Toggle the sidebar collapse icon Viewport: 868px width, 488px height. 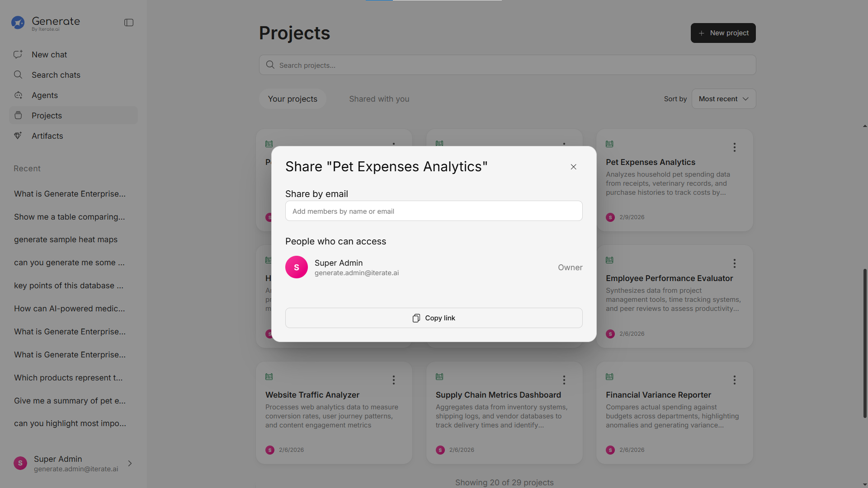tap(129, 23)
